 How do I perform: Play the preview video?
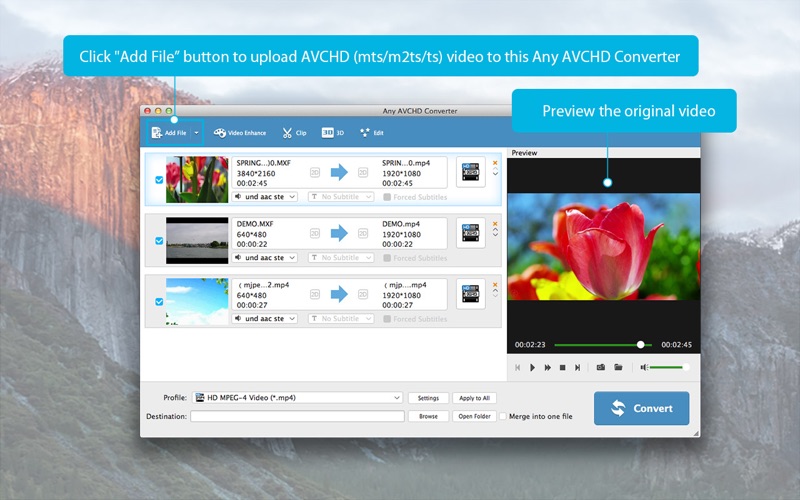(x=532, y=367)
